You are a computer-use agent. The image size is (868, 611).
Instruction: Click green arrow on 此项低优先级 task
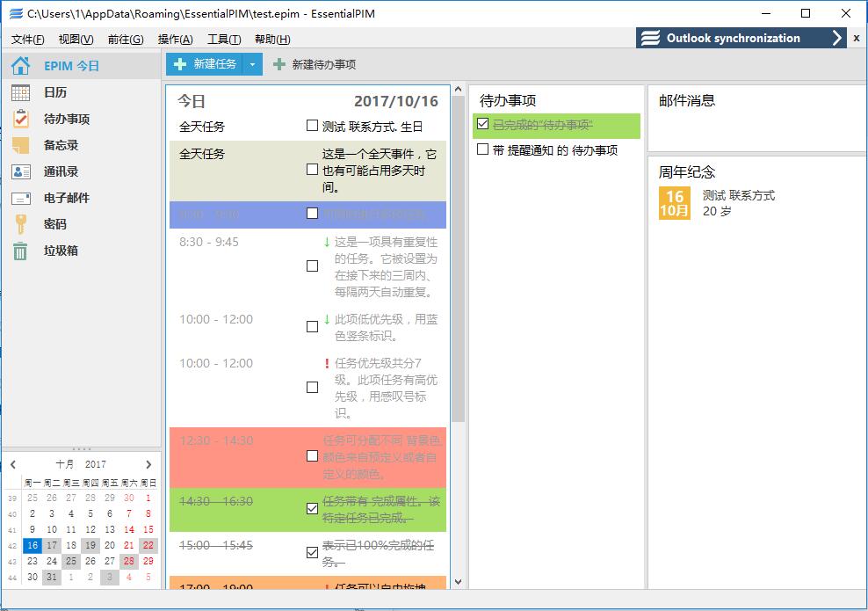[327, 320]
